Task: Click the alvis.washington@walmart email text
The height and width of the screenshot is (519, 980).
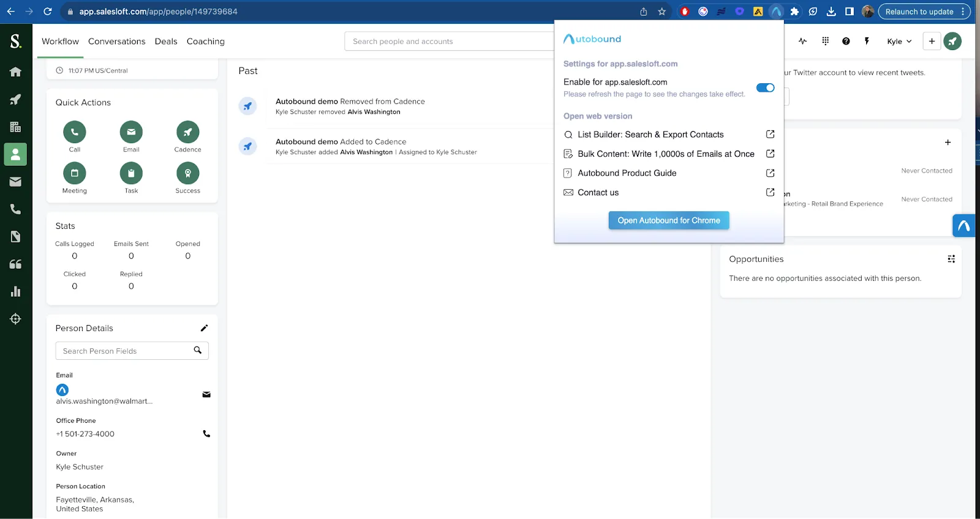Action: 104,401
